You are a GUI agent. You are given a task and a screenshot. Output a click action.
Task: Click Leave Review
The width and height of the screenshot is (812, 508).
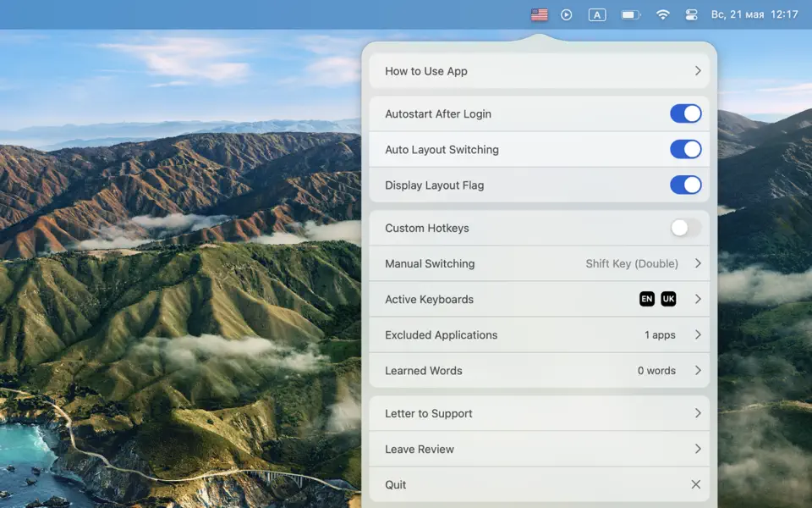click(540, 449)
